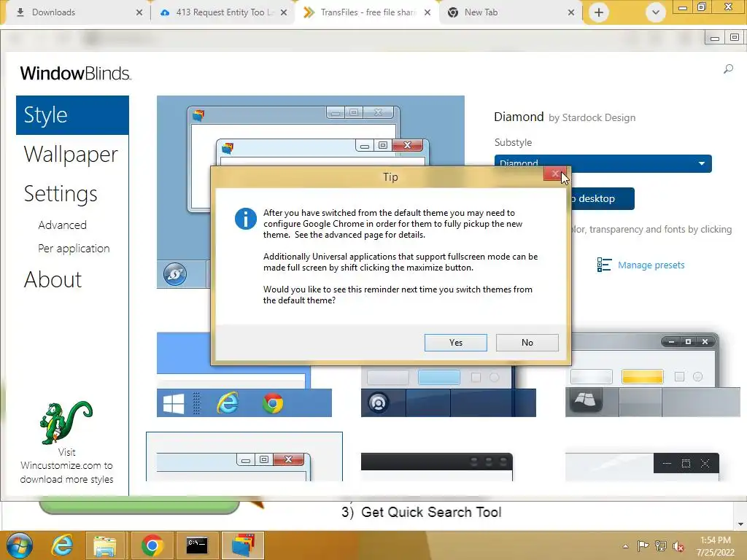Open WindowBlinds from the taskbar
This screenshot has height=560, width=747.
(x=243, y=545)
